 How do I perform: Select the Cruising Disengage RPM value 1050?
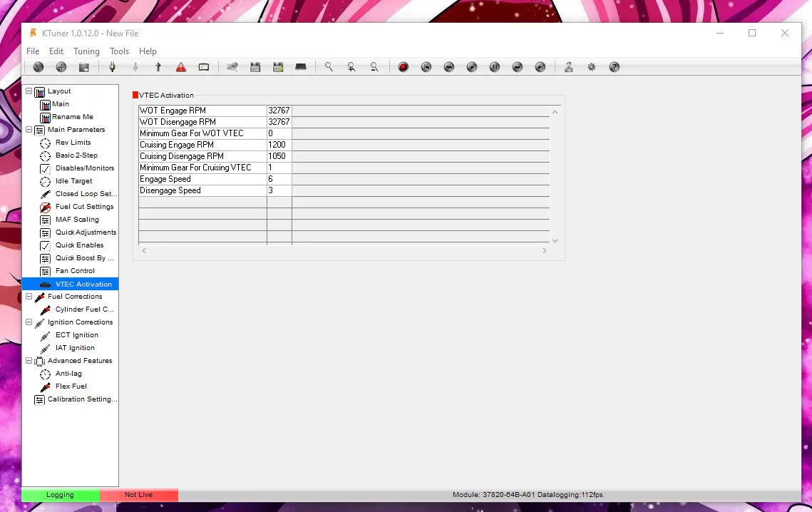tap(279, 156)
